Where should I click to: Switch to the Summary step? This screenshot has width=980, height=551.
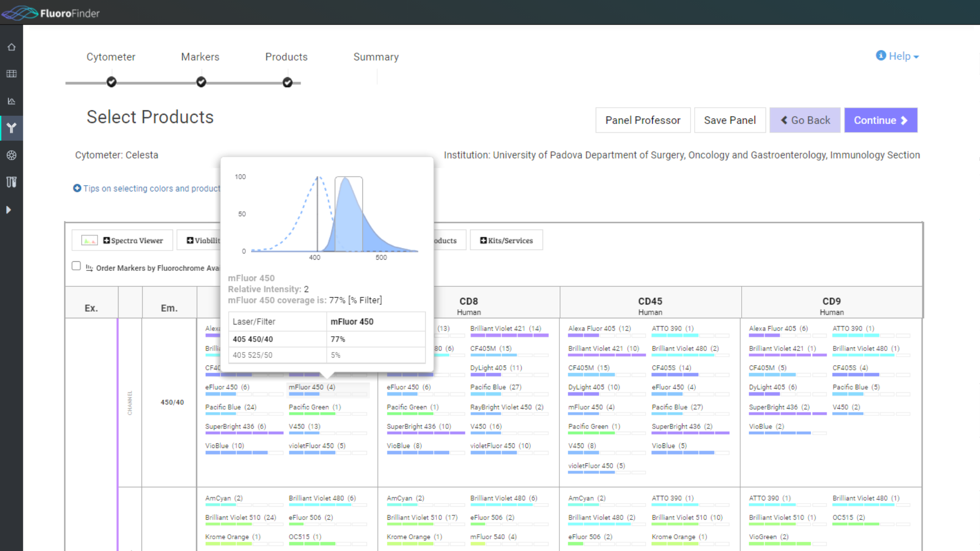[376, 57]
